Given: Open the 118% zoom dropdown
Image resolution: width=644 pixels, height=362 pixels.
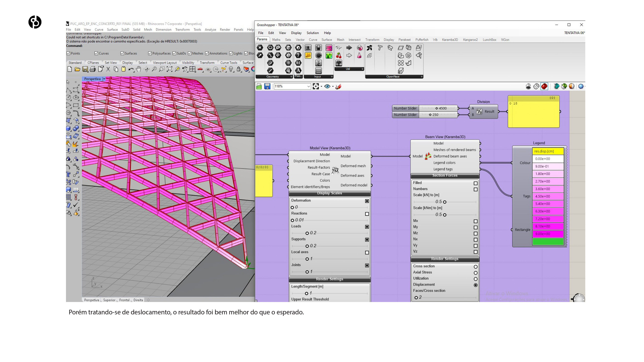Looking at the screenshot, I should [309, 86].
